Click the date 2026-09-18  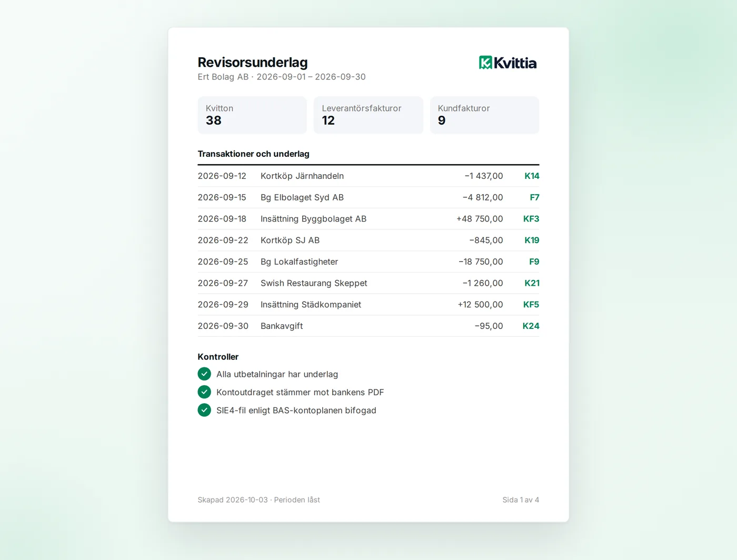pos(222,218)
